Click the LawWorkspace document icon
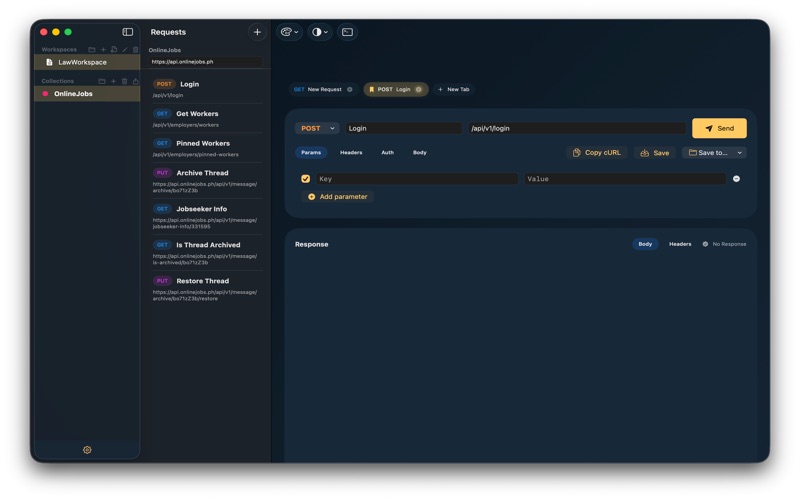The width and height of the screenshot is (800, 500). pos(49,62)
